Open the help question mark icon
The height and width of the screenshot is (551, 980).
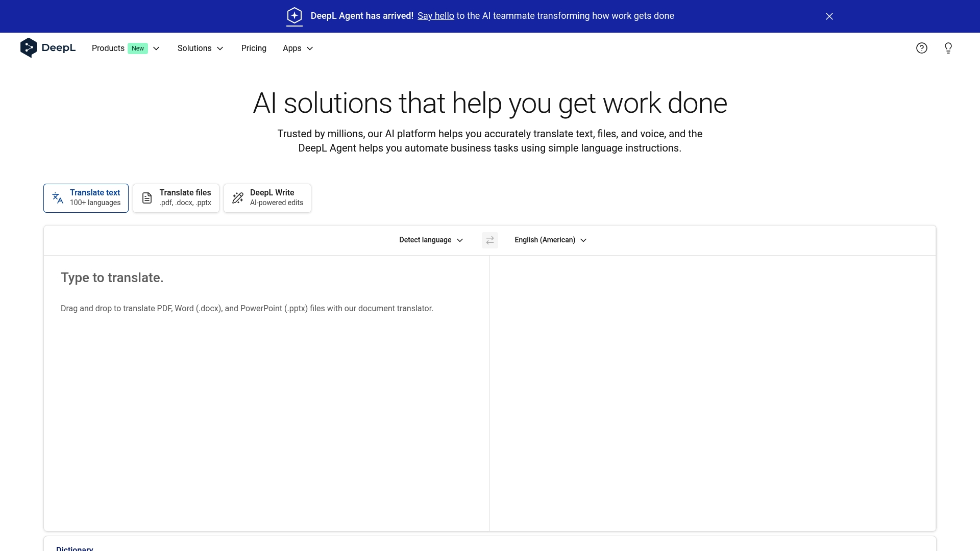pos(922,48)
